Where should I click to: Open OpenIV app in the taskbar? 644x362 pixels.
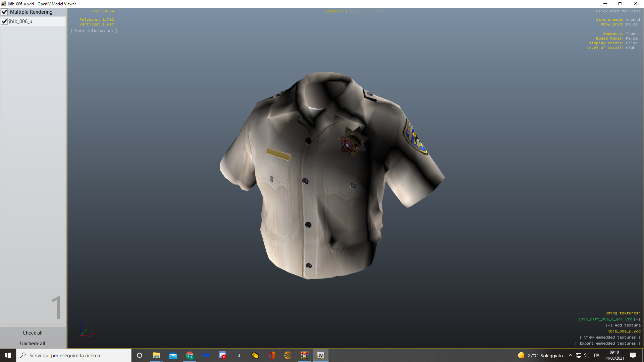tap(321, 355)
